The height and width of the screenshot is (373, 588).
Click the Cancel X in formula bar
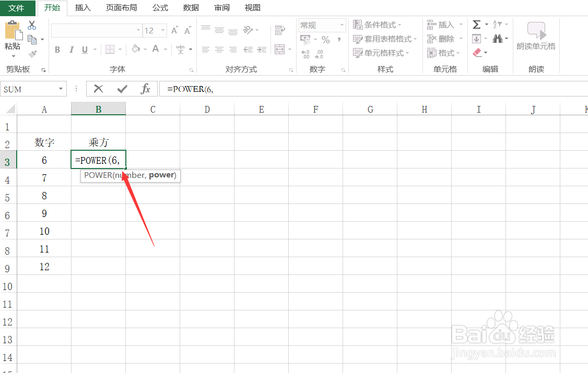(x=98, y=89)
